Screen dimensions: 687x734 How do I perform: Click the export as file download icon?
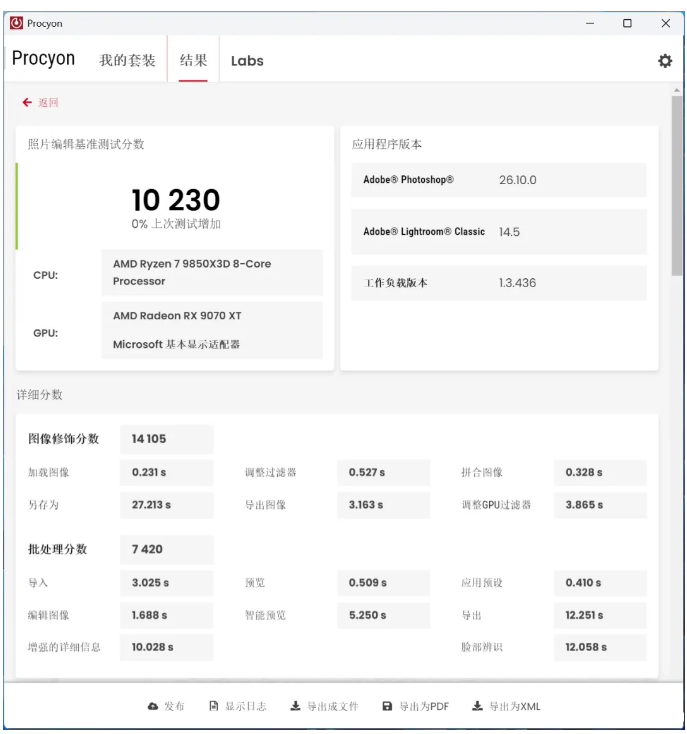point(296,707)
